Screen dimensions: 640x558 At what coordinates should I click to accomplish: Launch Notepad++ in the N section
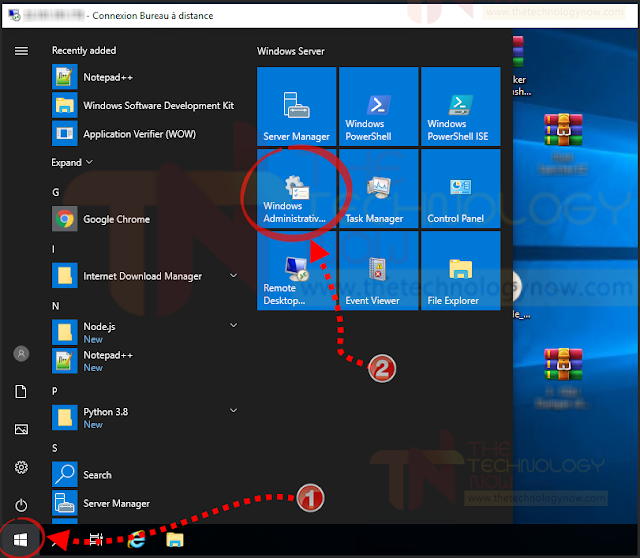point(145,361)
